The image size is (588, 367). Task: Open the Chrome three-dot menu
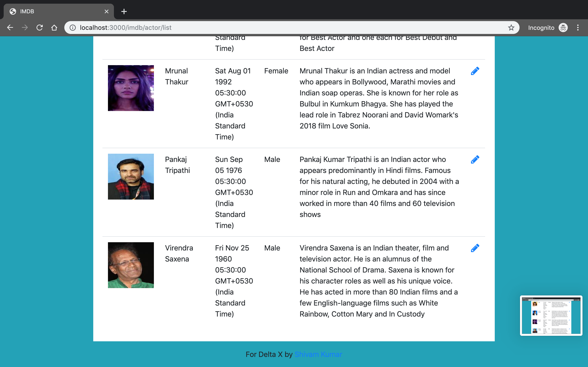tap(578, 28)
